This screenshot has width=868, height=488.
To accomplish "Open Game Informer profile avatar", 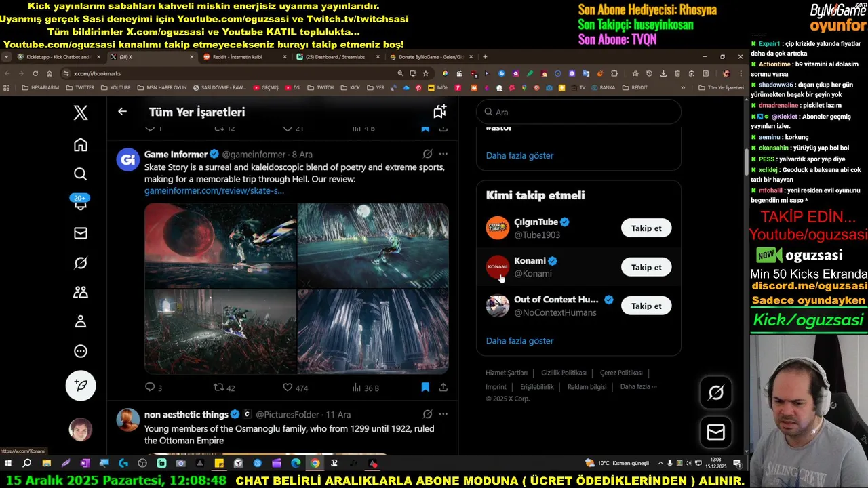I will point(127,160).
